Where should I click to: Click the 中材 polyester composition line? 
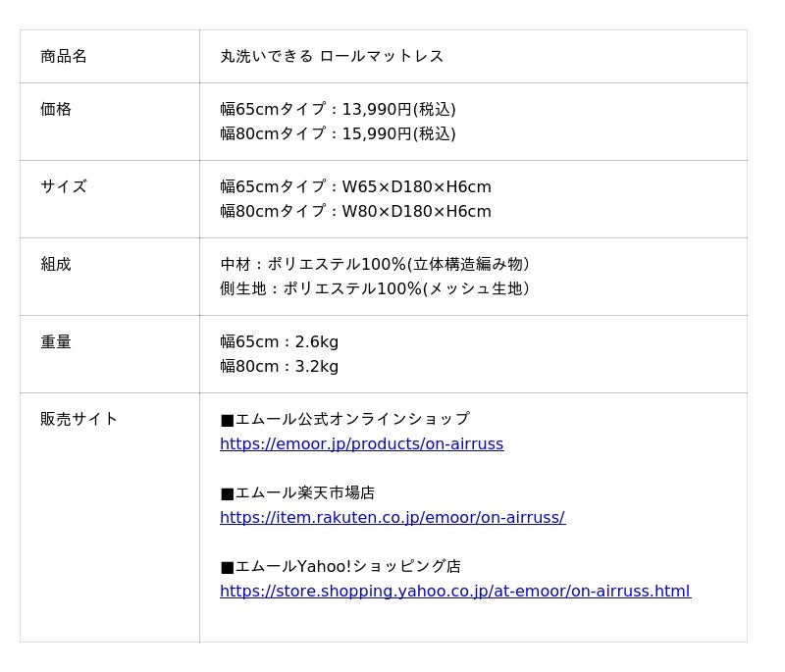(375, 265)
